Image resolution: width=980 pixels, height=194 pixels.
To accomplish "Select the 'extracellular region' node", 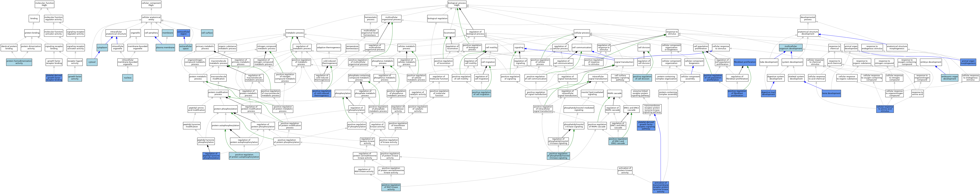I will point(183,33).
